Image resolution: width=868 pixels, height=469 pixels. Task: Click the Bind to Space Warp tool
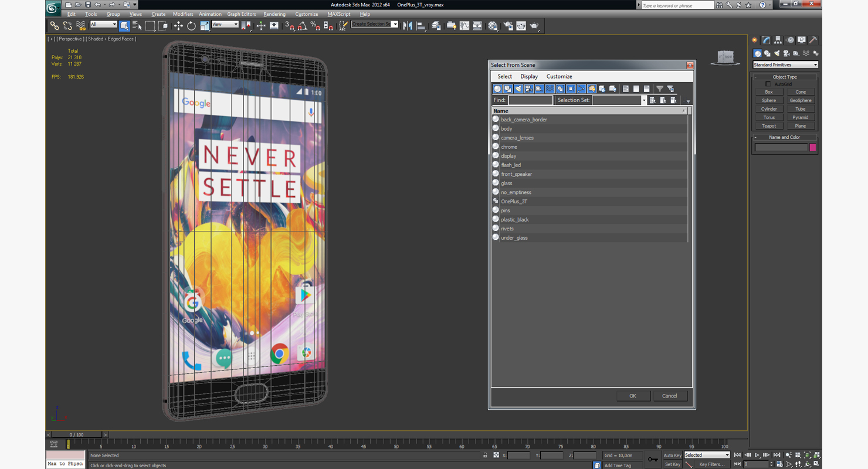[81, 26]
